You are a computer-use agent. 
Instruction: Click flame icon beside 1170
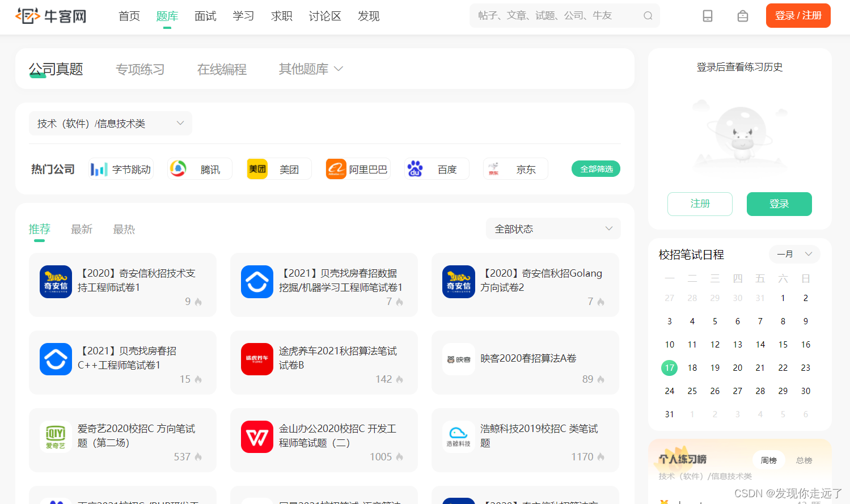click(601, 457)
